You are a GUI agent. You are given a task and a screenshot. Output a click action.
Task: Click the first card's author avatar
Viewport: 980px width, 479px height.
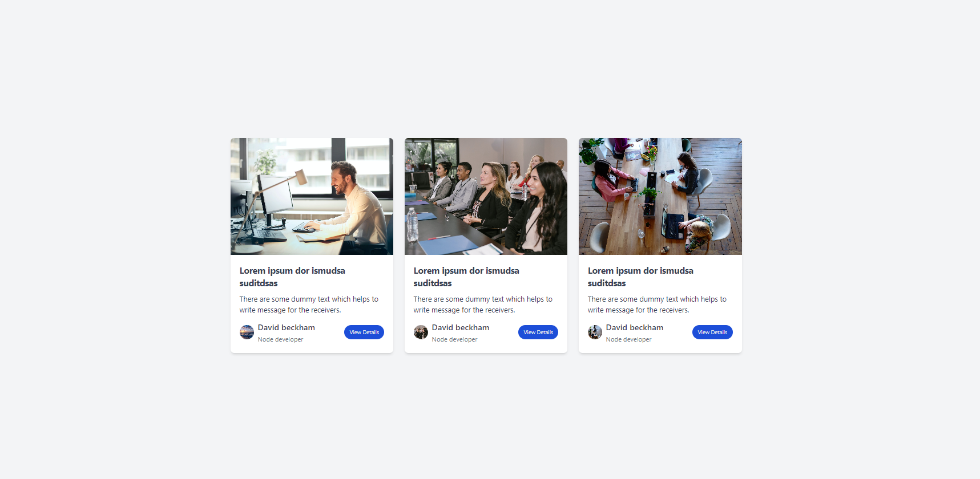pyautogui.click(x=247, y=332)
